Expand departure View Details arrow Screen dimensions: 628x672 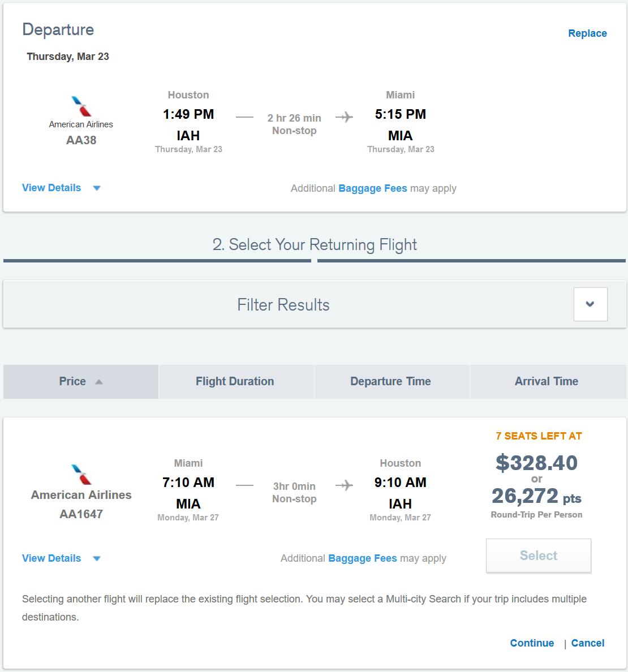coord(97,188)
